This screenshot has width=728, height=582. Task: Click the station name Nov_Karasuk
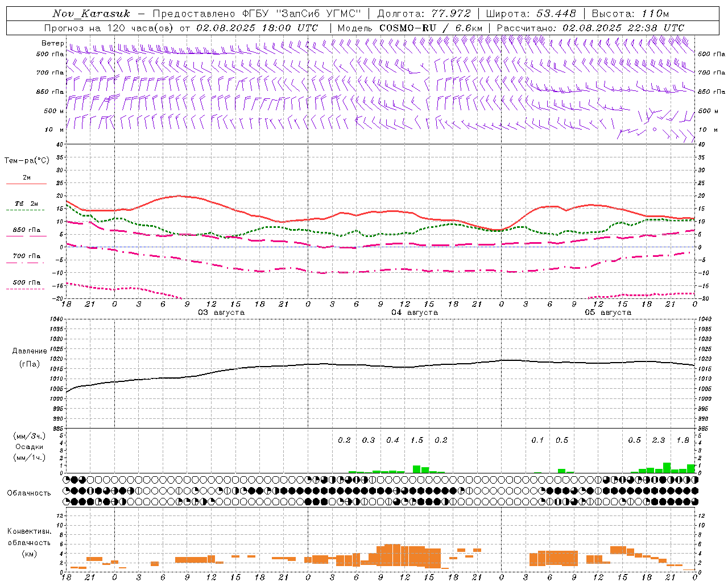[x=92, y=14]
